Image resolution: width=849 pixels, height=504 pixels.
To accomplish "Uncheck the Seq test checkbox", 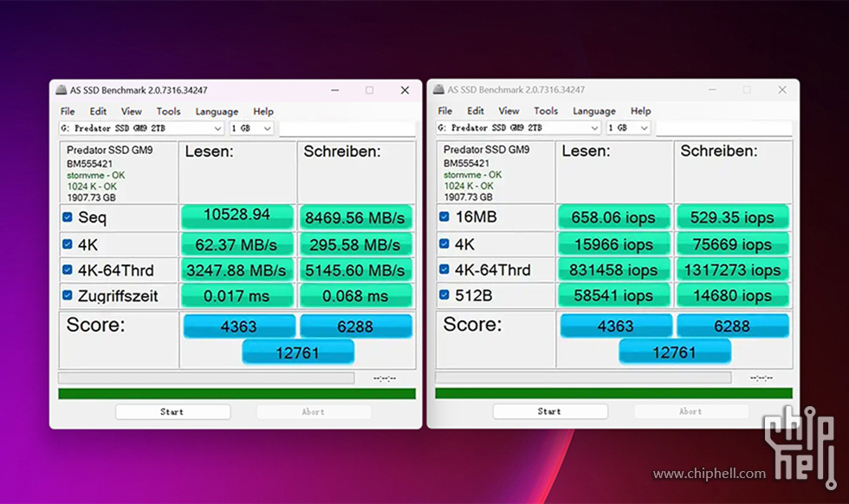I will (68, 217).
